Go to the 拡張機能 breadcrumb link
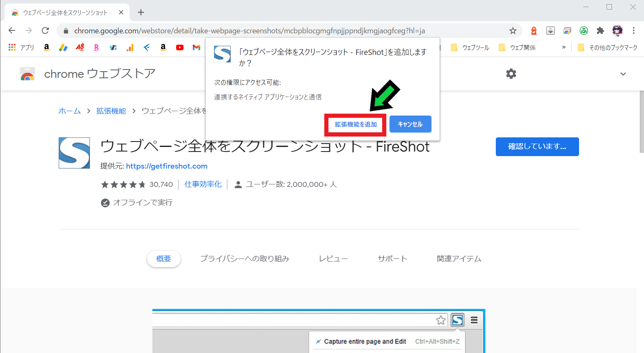This screenshot has width=644, height=353. tap(111, 111)
